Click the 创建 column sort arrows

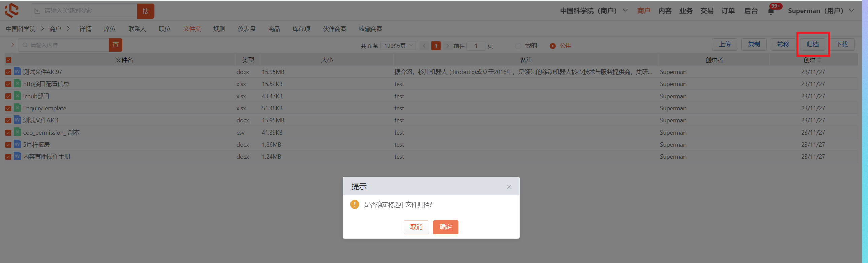pyautogui.click(x=819, y=60)
